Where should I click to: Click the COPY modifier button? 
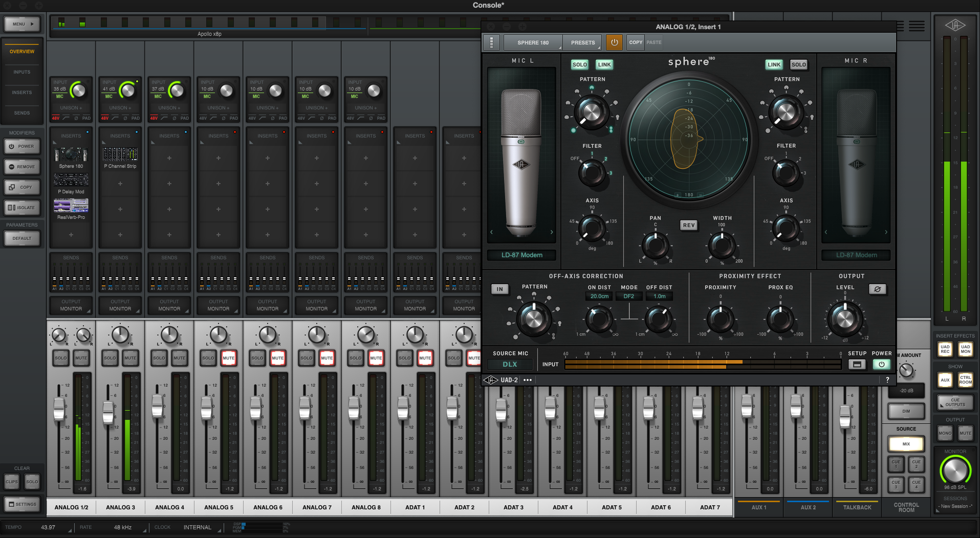[x=21, y=187]
